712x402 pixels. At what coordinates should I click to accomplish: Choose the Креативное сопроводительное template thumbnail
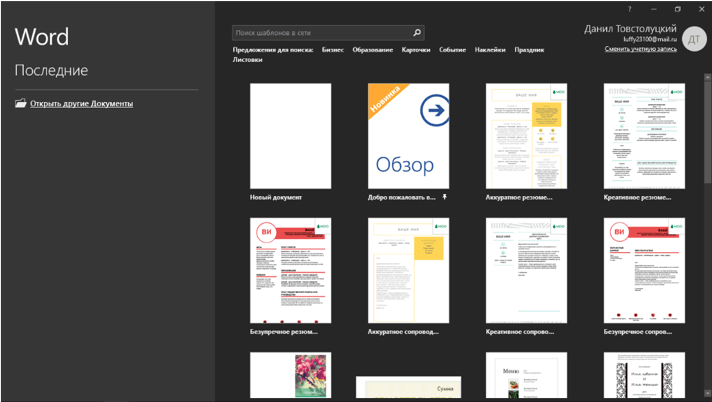[526, 270]
